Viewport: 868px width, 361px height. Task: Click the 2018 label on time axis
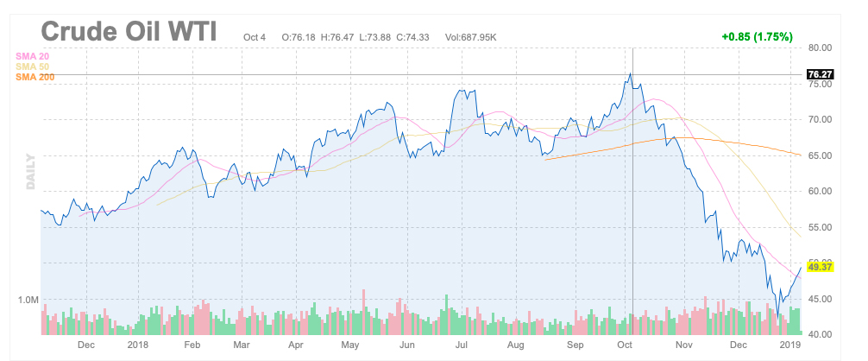(139, 345)
